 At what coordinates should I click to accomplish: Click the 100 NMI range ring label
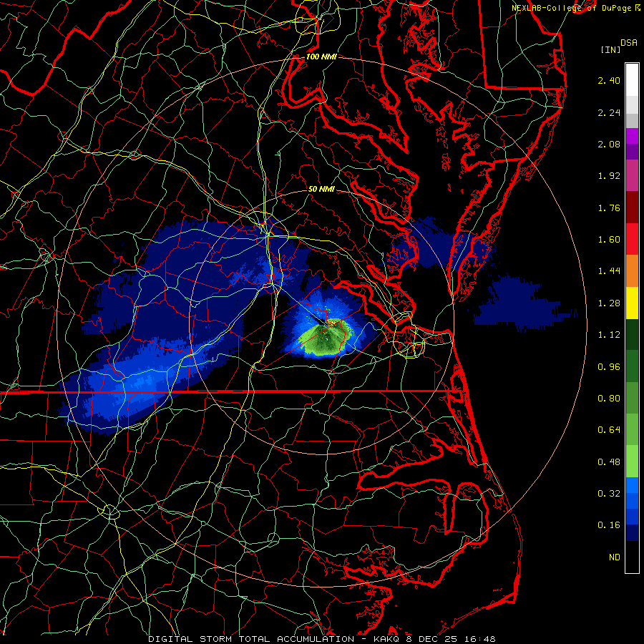pos(321,57)
